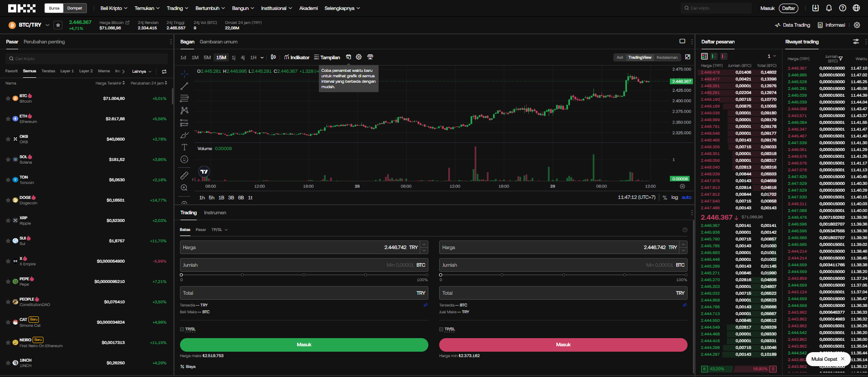The width and height of the screenshot is (868, 377).
Task: Expand the order book depth dropdown
Action: click(772, 56)
